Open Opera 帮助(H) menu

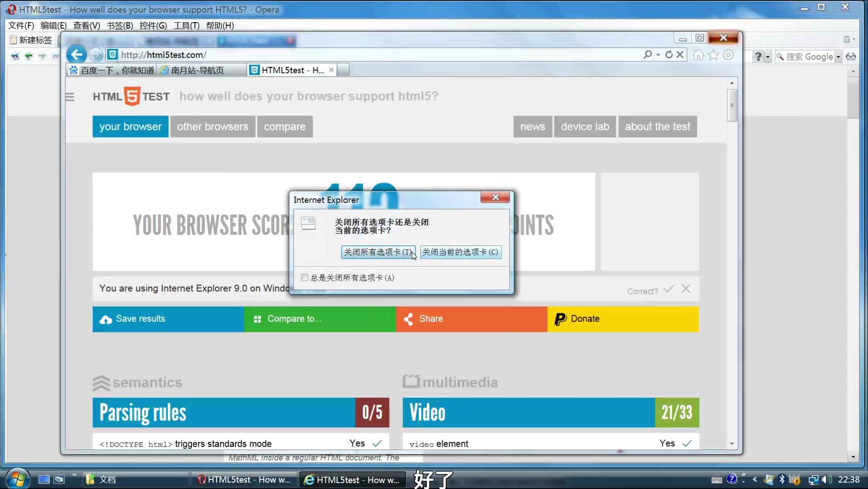[220, 26]
